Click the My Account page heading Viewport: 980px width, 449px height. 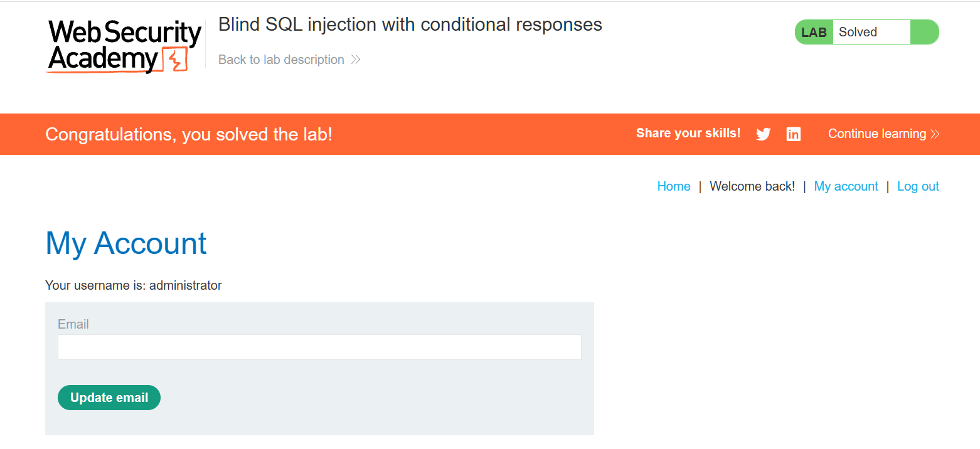[126, 243]
